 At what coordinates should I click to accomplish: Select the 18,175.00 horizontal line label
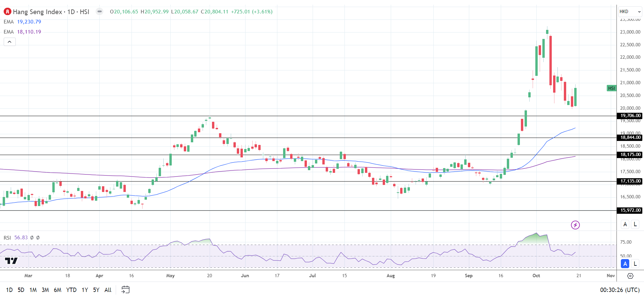pyautogui.click(x=630, y=155)
